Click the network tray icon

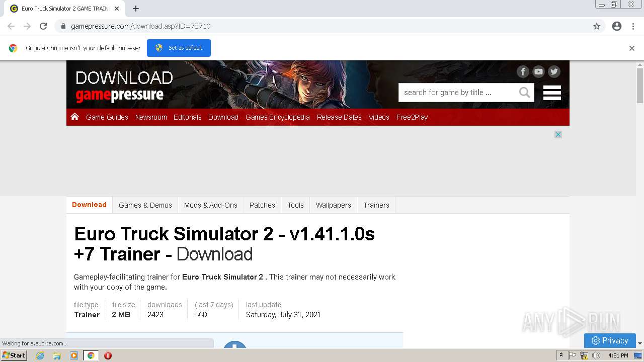coord(584,355)
